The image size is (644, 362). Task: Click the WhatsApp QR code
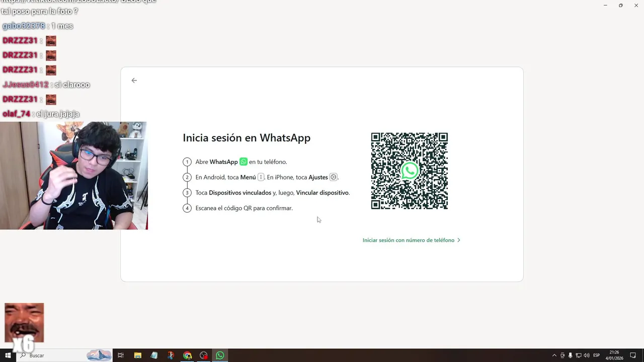click(x=409, y=171)
